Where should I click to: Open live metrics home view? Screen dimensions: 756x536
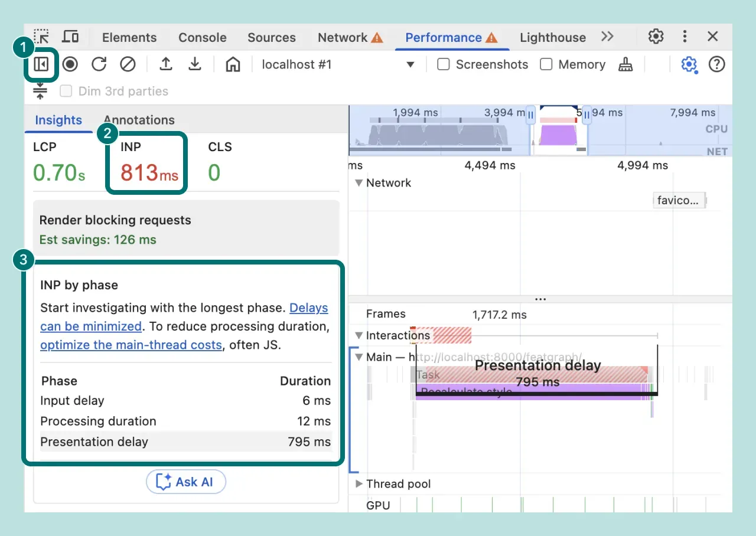point(232,64)
